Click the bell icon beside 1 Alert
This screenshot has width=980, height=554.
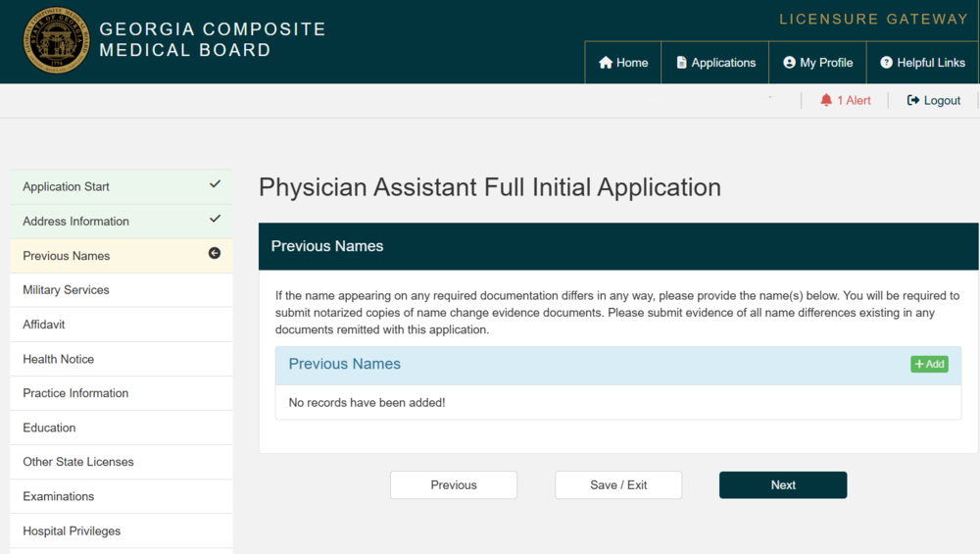[x=826, y=100]
